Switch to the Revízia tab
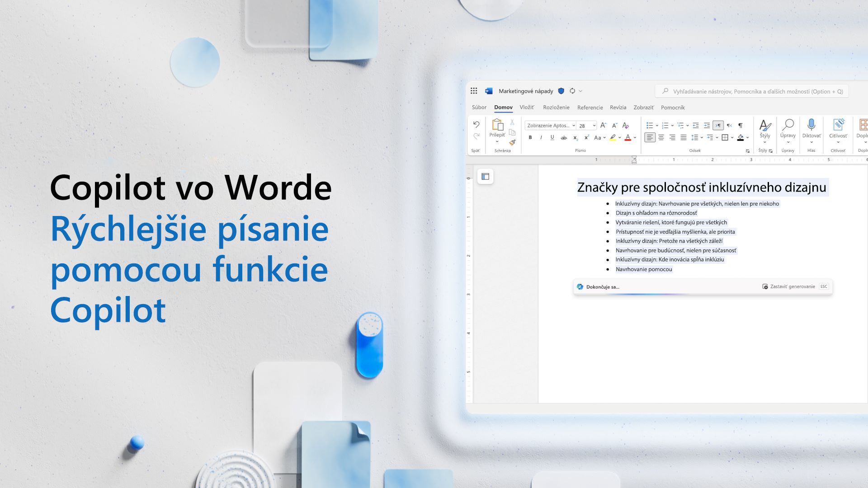 (618, 107)
